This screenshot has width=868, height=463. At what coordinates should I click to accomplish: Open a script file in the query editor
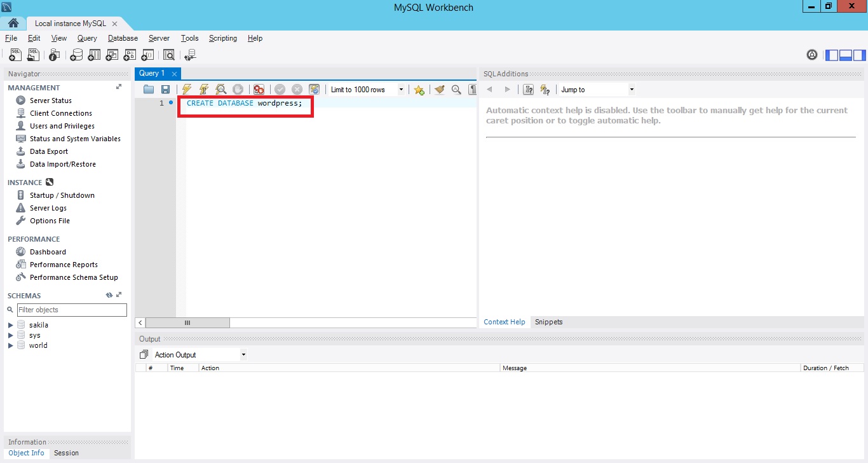[x=149, y=90]
